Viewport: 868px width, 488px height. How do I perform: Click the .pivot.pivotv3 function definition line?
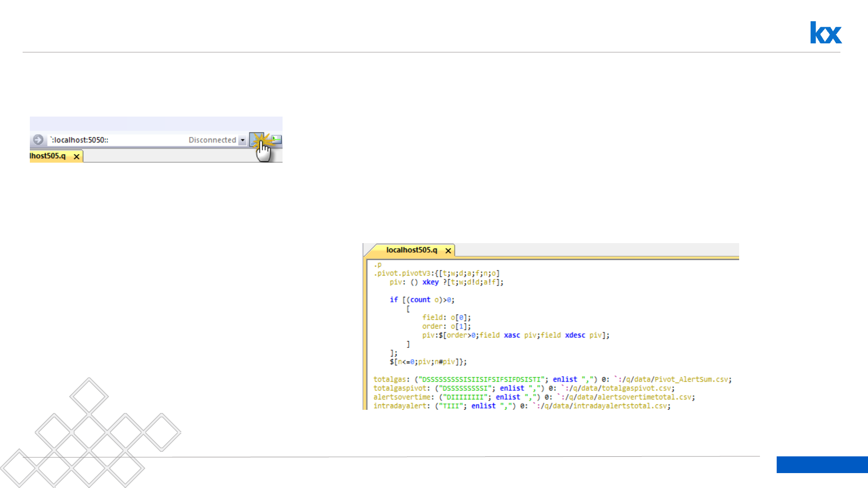(436, 273)
